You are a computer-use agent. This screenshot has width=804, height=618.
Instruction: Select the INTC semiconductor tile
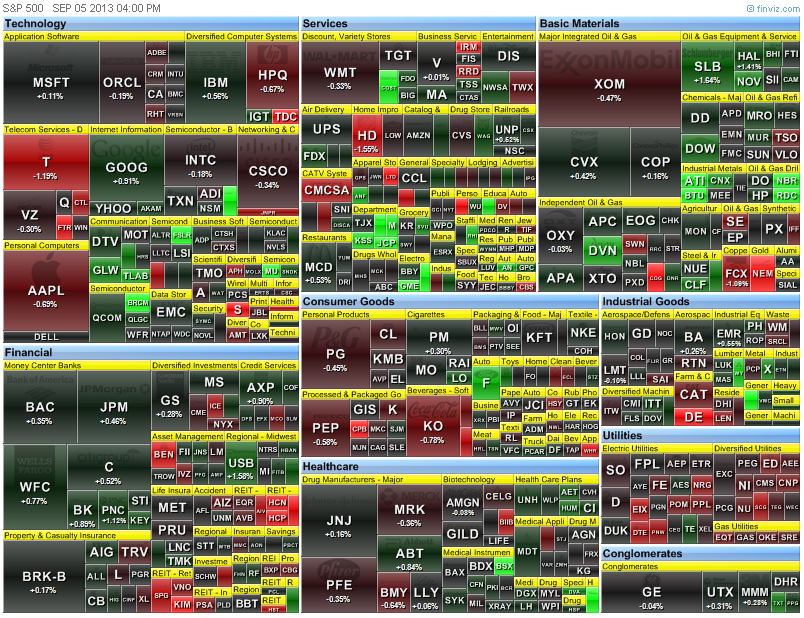tap(200, 161)
